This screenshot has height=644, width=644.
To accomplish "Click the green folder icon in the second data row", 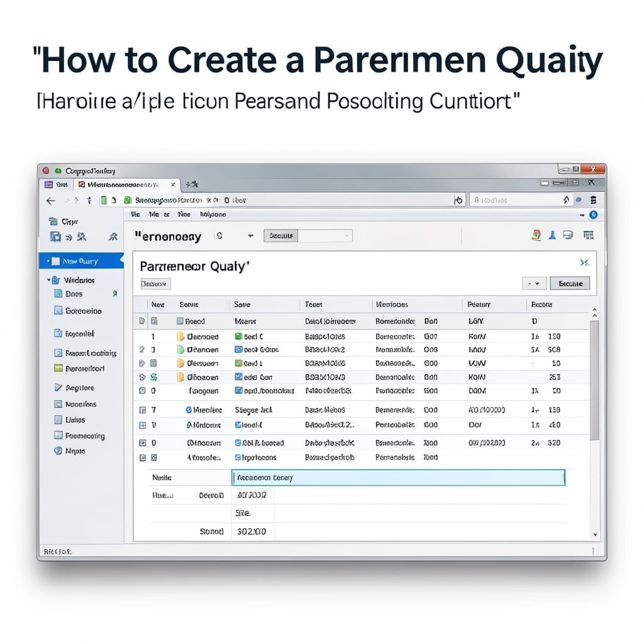I will click(180, 350).
